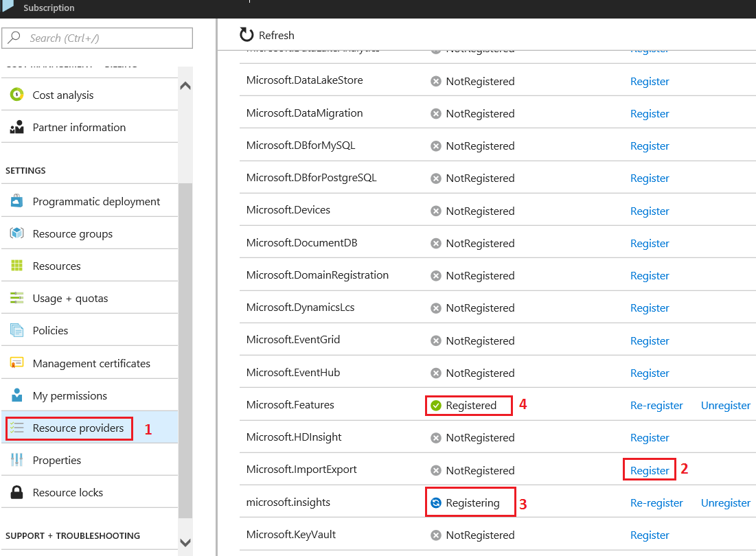The width and height of the screenshot is (756, 556).
Task: Re-register the microsoft.insights provider
Action: click(656, 502)
